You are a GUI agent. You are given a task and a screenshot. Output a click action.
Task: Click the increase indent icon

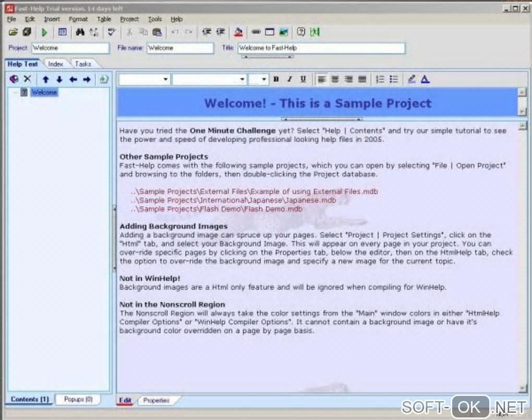[x=221, y=32]
